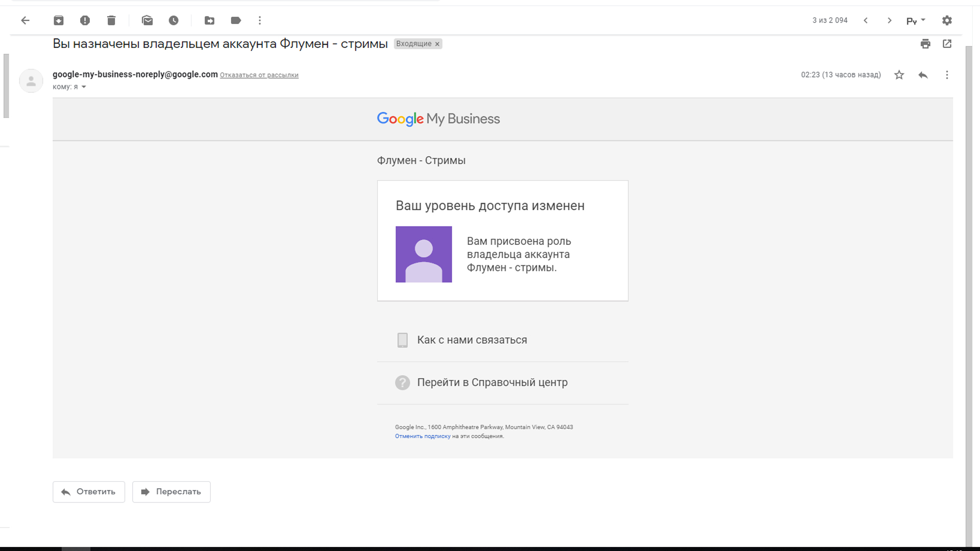Image resolution: width=980 pixels, height=551 pixels.
Task: Click the purple profile avatar image
Action: coord(424,254)
